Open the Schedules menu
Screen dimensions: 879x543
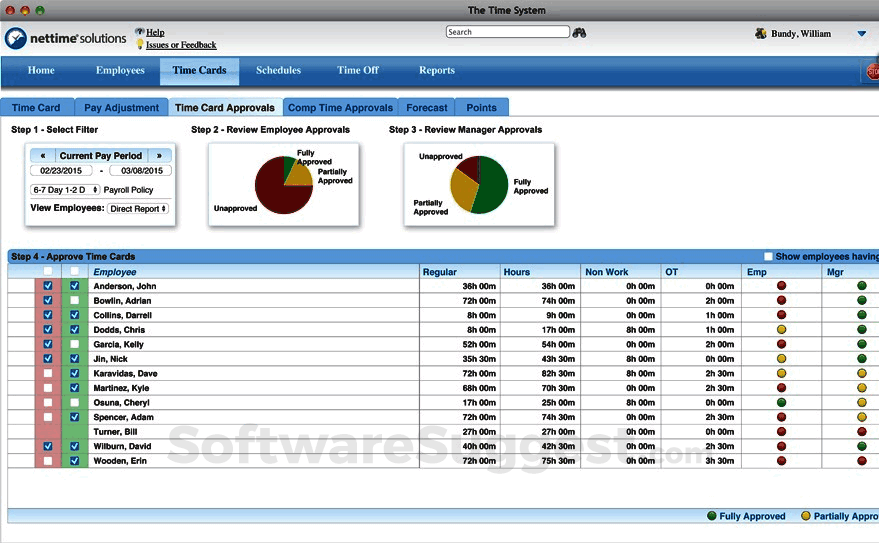click(x=278, y=71)
